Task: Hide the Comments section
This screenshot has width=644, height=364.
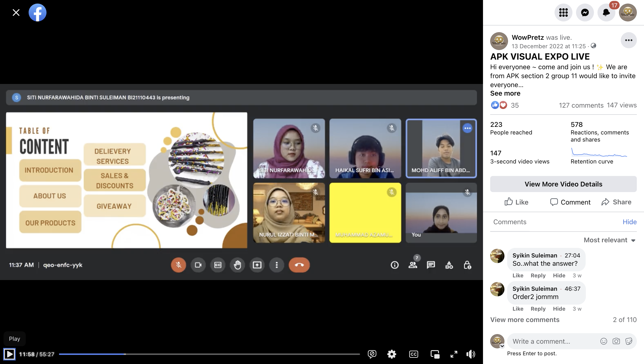Action: pyautogui.click(x=629, y=222)
